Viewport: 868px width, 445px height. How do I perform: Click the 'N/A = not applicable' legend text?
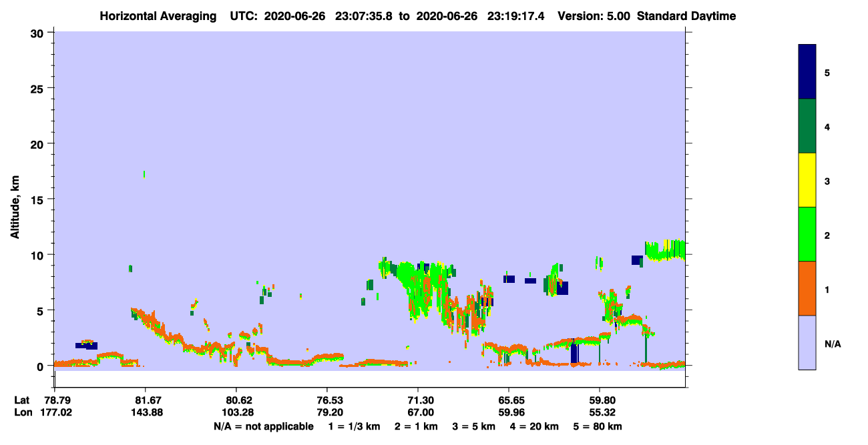(263, 426)
